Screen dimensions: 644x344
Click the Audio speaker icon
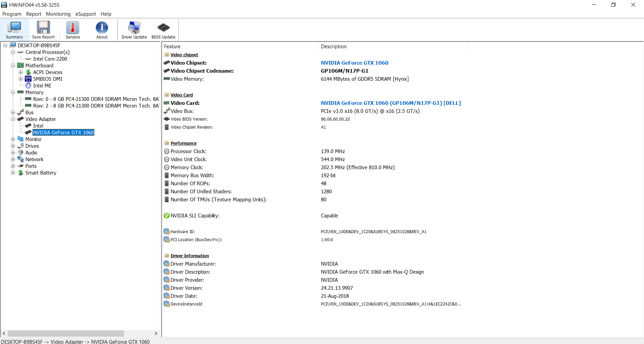pyautogui.click(x=20, y=152)
